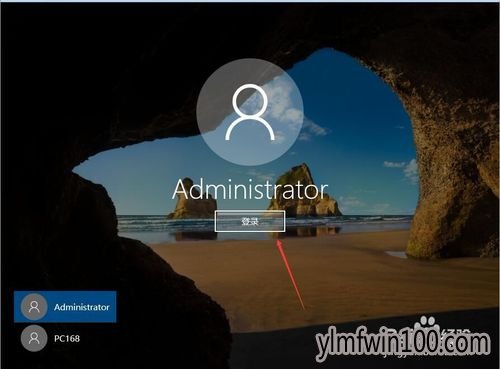Click the small Administrator avatar icon in list
The image size is (500, 369).
pyautogui.click(x=34, y=307)
